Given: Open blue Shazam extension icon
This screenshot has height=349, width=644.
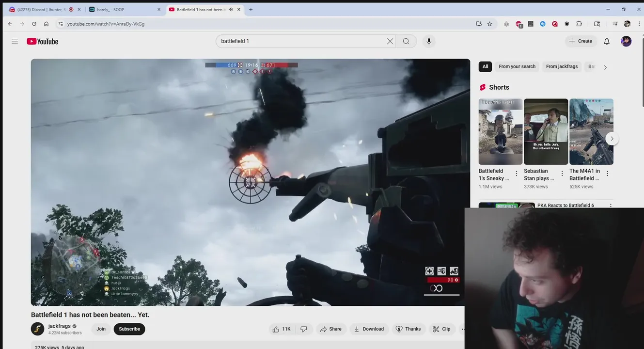Looking at the screenshot, I should coord(543,24).
